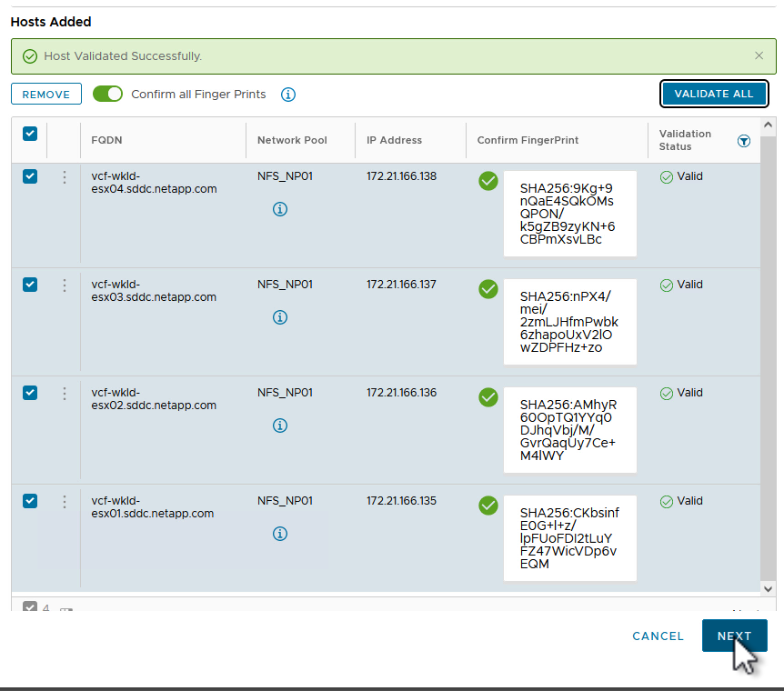The height and width of the screenshot is (691, 784).
Task: Toggle Confirm all Finger Prints switch
Action: (x=107, y=94)
